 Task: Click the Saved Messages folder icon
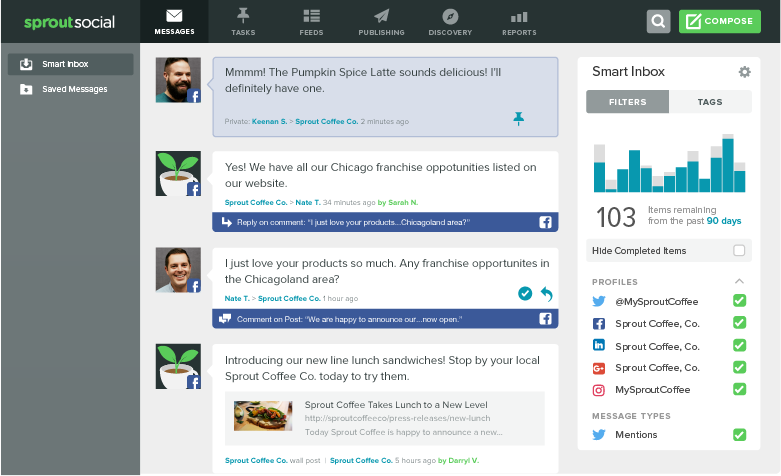click(26, 89)
